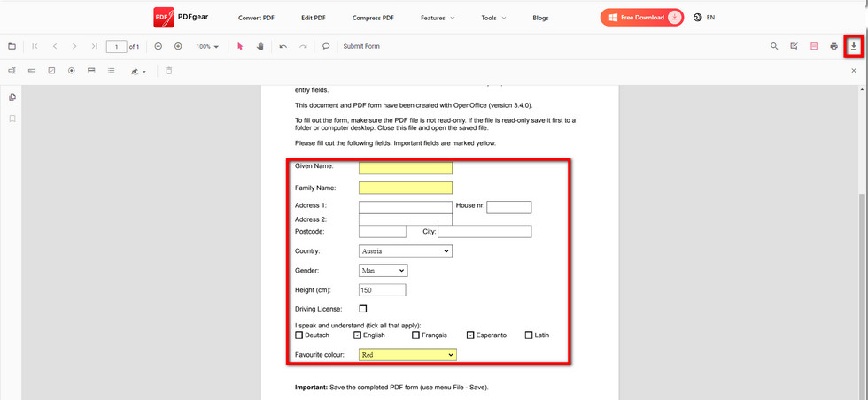
Task: Insert a password field form element
Action: pyautogui.click(x=32, y=71)
